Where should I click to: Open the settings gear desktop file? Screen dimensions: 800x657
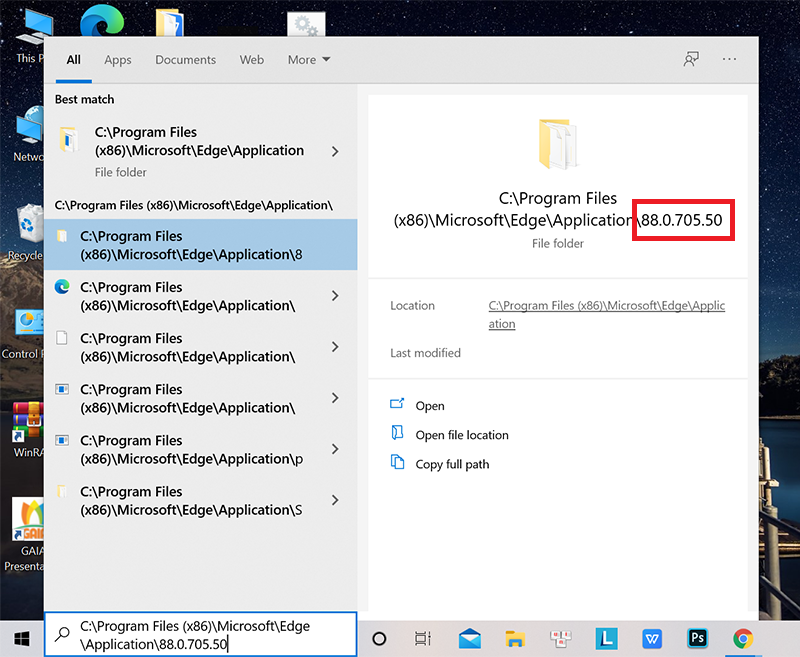click(x=306, y=24)
